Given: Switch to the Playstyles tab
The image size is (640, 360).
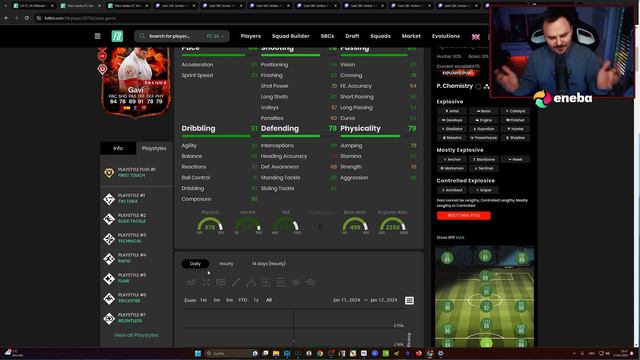Looking at the screenshot, I should coord(154,148).
